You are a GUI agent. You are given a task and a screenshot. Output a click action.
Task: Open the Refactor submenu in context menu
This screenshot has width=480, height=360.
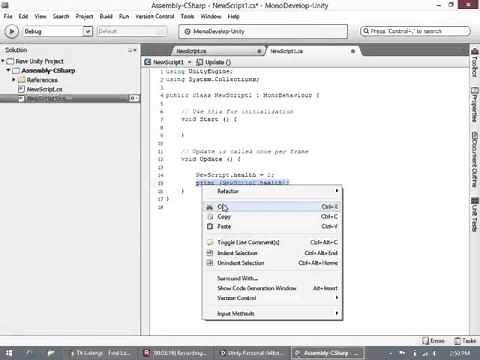click(x=272, y=191)
